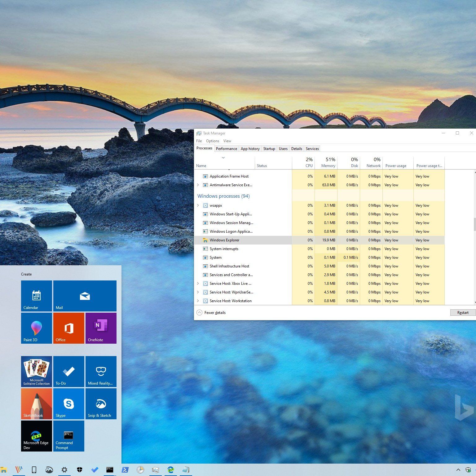
Task: Open Settings gear in the taskbar
Action: click(64, 470)
